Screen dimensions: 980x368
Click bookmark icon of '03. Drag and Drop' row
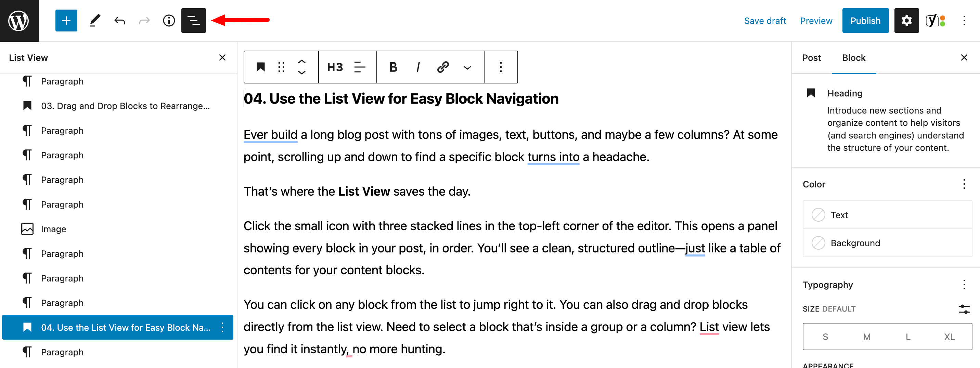(x=27, y=106)
